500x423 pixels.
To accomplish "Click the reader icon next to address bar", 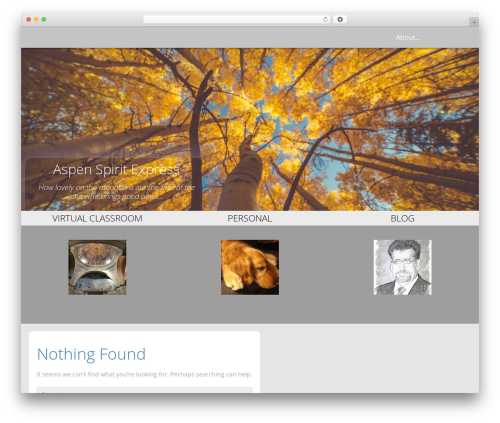I will pyautogui.click(x=340, y=20).
